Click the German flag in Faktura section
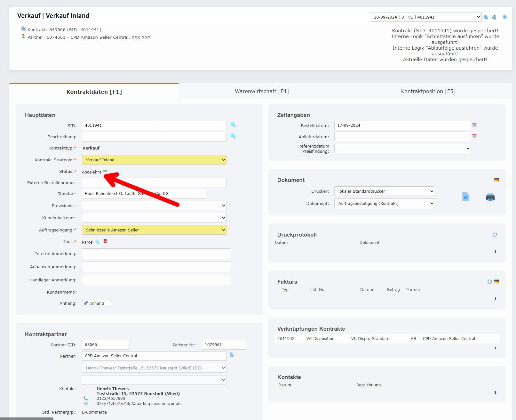 496,282
